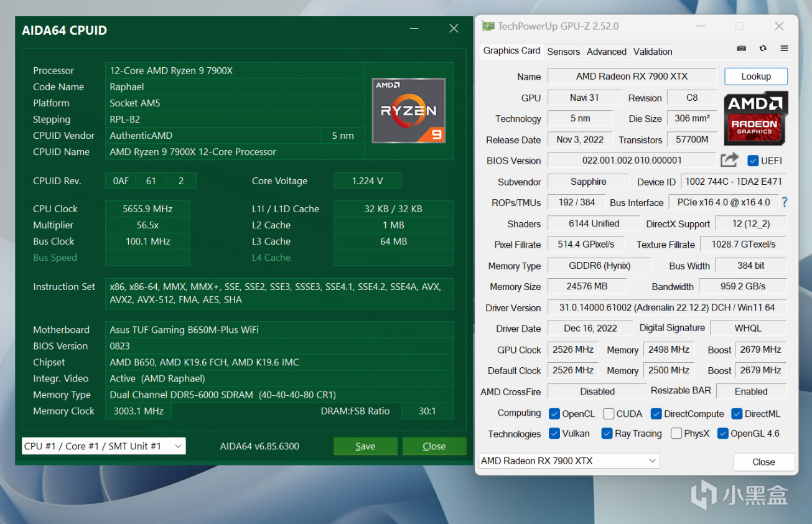
Task: Click the Resizable BAR field Enabled
Action: (x=751, y=391)
